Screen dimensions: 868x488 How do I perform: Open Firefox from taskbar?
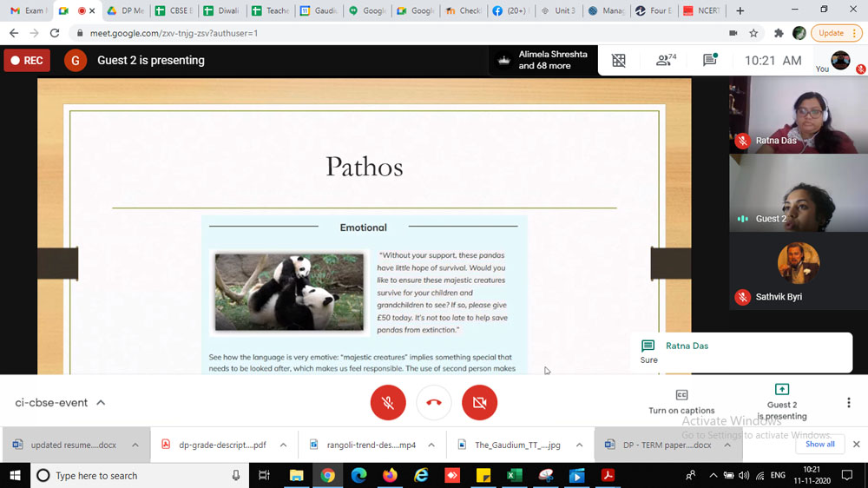point(390,475)
